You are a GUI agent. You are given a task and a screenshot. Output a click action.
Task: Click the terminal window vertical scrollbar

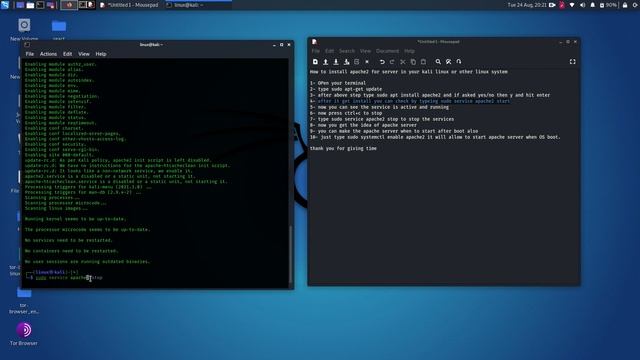(x=291, y=253)
